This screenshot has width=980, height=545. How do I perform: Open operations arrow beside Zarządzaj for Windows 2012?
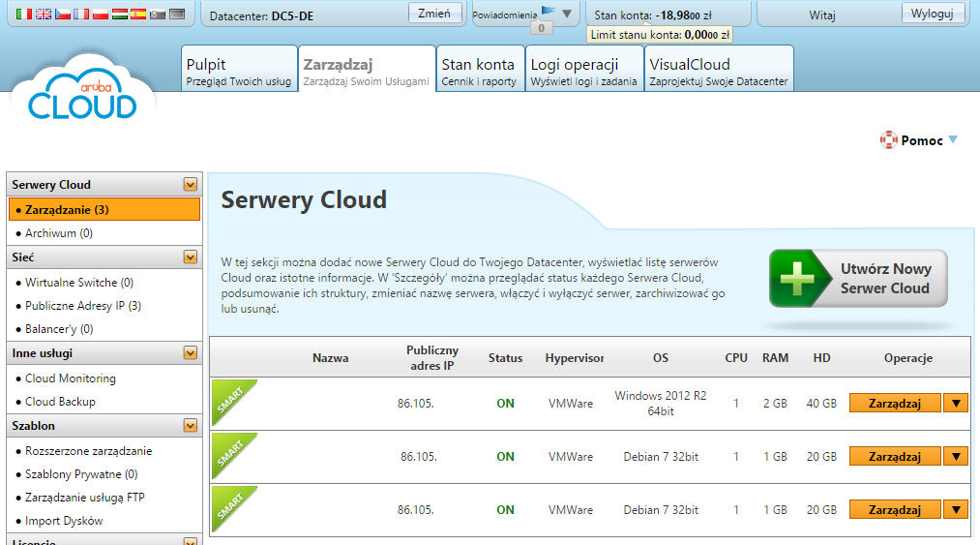(956, 404)
